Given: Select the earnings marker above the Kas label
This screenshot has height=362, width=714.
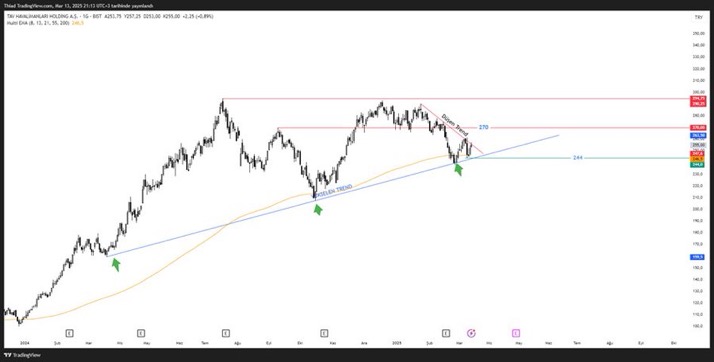Looking at the screenshot, I should [x=324, y=333].
